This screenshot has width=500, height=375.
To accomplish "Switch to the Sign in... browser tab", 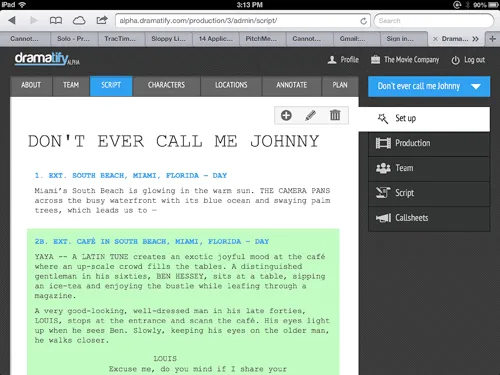I will [403, 39].
